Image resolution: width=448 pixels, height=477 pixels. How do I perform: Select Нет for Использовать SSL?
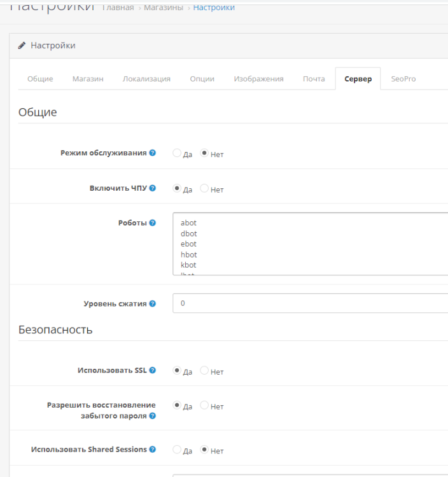[204, 371]
